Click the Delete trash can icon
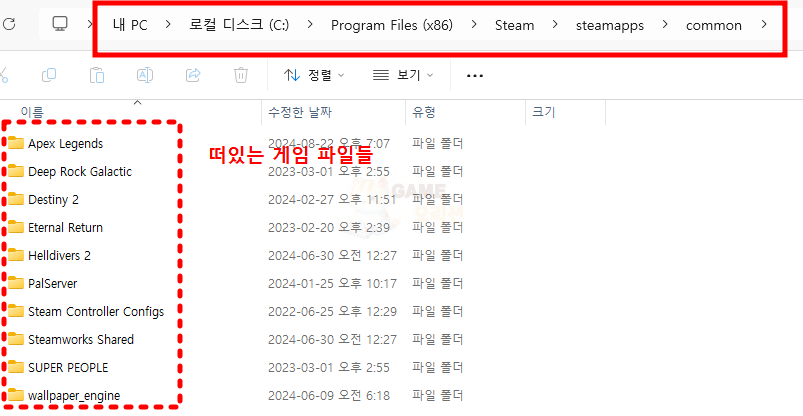Viewport: 803px width, 416px height. click(x=241, y=75)
